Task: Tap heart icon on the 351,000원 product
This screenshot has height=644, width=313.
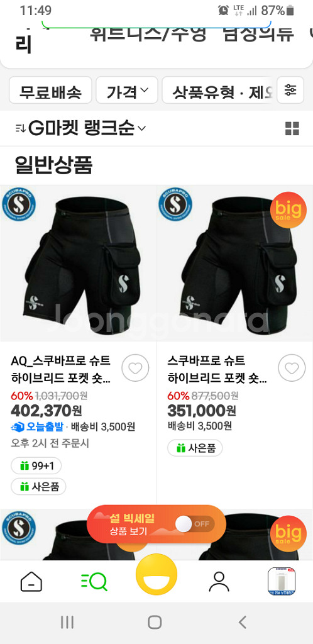Action: 292,368
